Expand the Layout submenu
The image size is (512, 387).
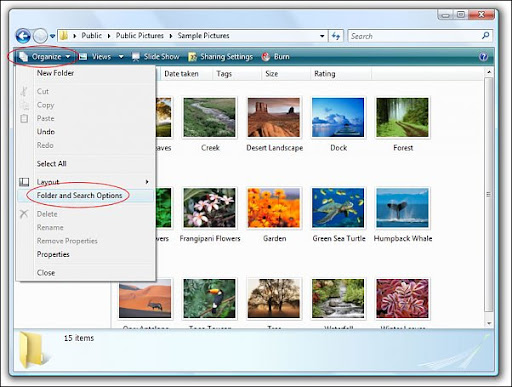coord(86,182)
